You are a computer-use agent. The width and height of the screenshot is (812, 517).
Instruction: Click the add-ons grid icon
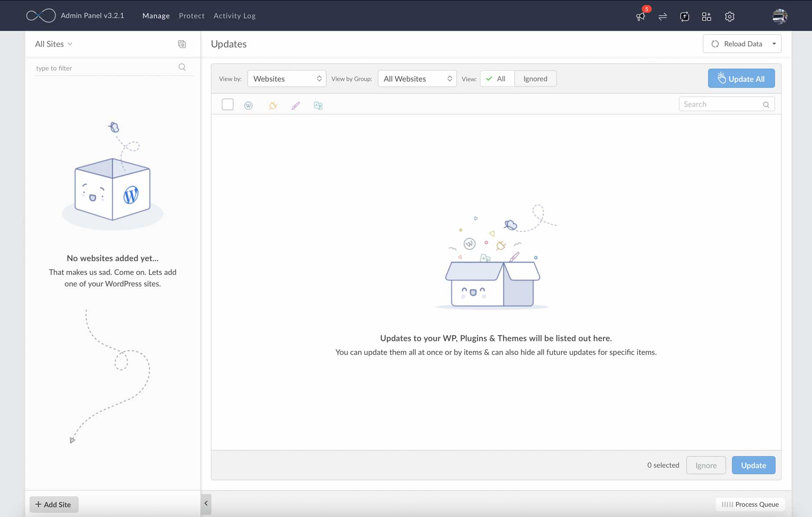(x=706, y=16)
